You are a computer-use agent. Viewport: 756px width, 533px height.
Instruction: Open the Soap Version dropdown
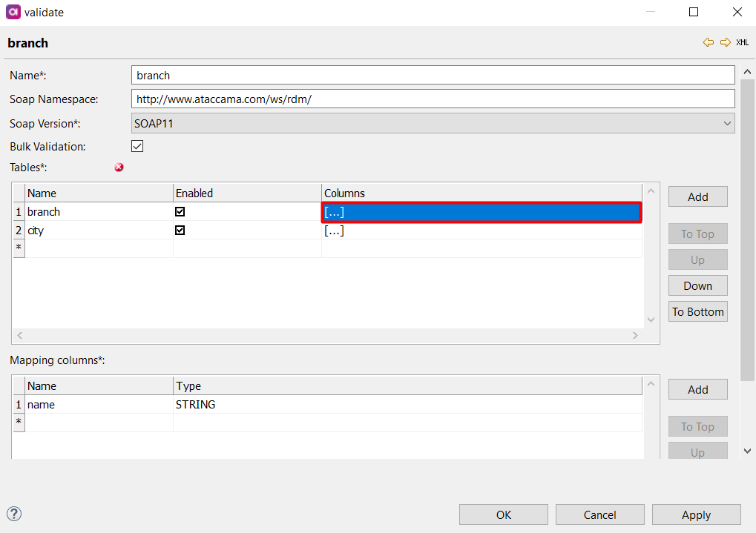[433, 124]
